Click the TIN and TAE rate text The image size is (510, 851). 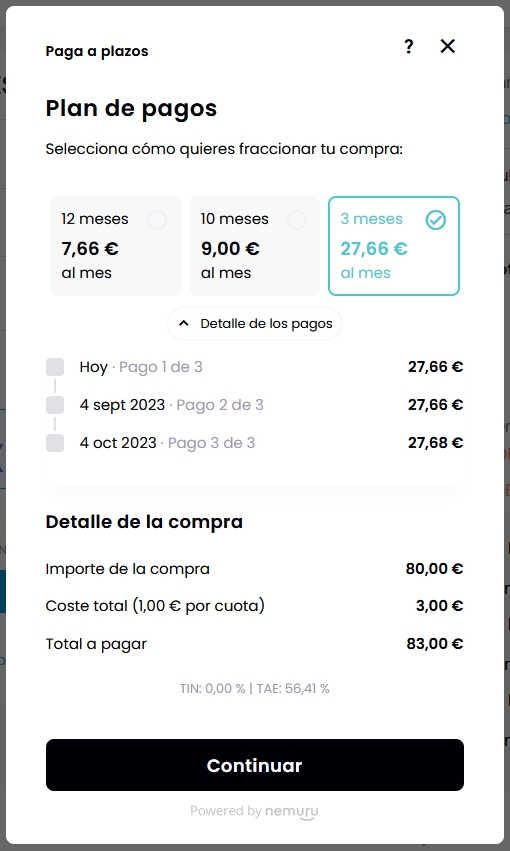254,689
